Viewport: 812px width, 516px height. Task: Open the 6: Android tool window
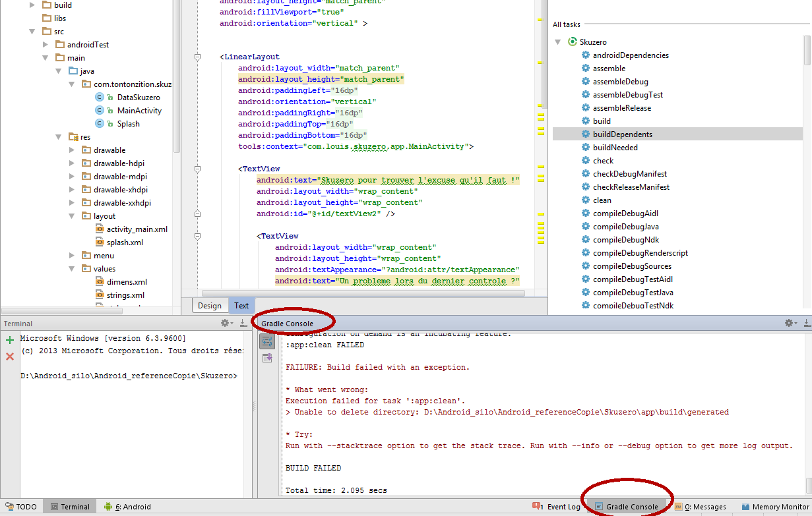tap(127, 507)
